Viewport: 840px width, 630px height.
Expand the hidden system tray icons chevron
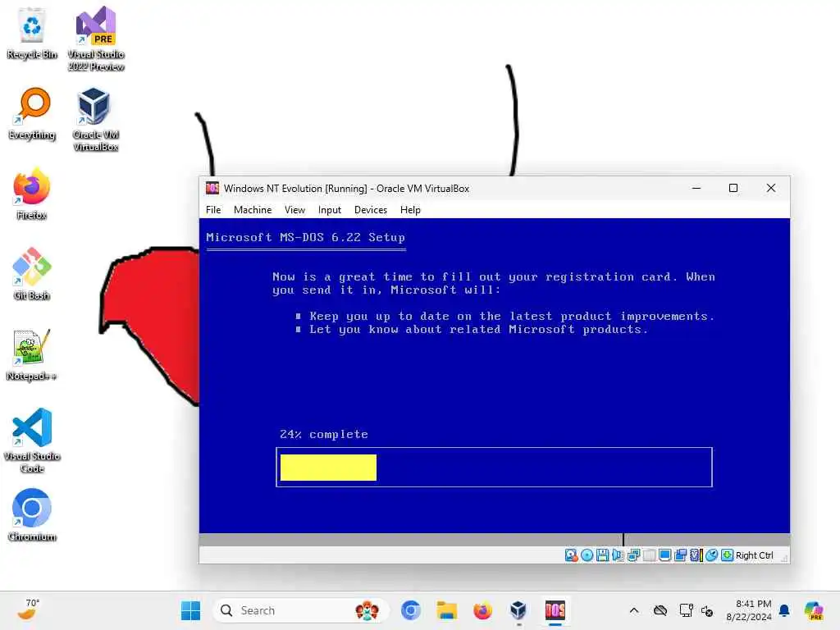(634, 610)
